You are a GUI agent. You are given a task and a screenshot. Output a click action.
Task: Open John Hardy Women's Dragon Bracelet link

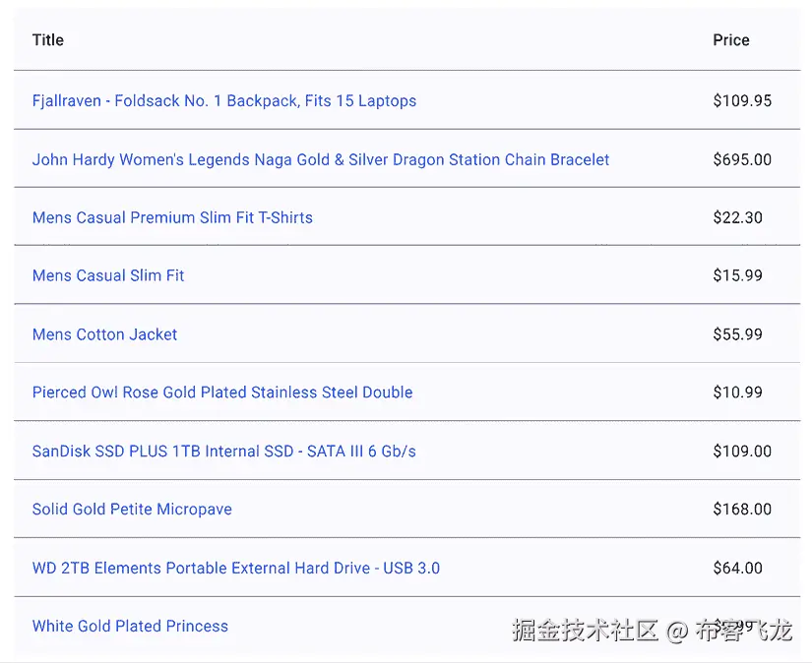tap(321, 159)
